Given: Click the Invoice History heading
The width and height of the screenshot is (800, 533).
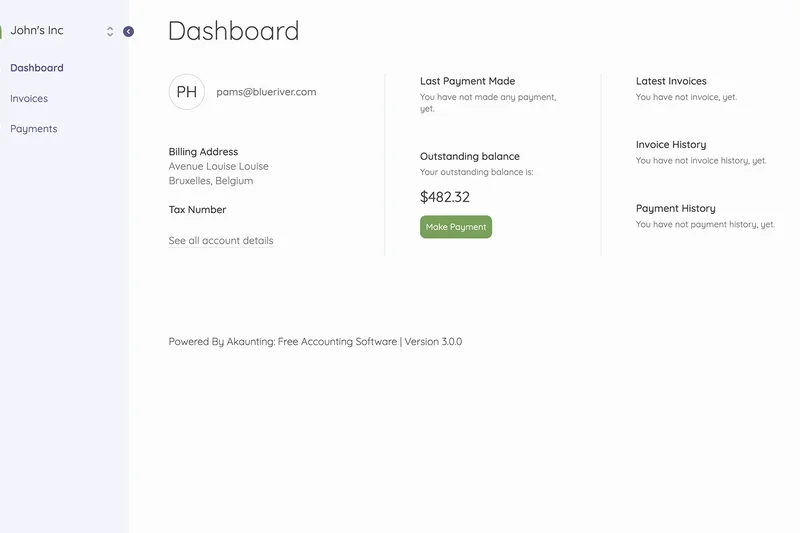Looking at the screenshot, I should (670, 145).
